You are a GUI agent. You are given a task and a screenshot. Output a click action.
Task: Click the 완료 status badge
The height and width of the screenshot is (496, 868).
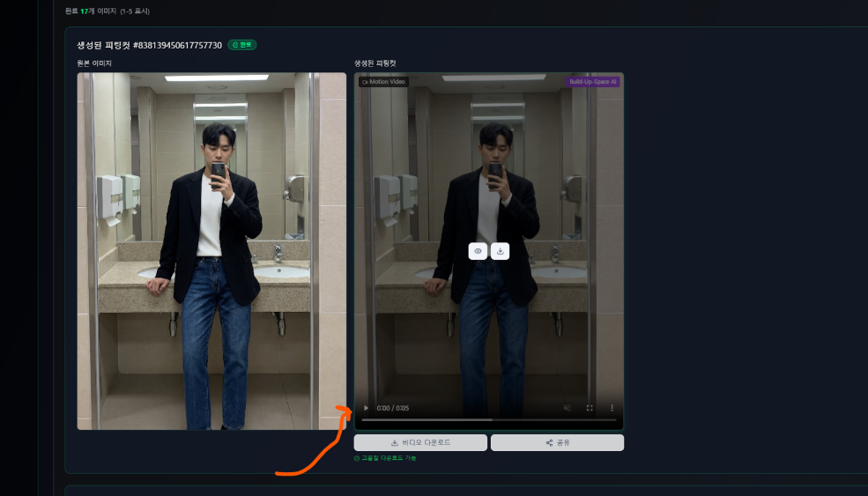tap(242, 45)
